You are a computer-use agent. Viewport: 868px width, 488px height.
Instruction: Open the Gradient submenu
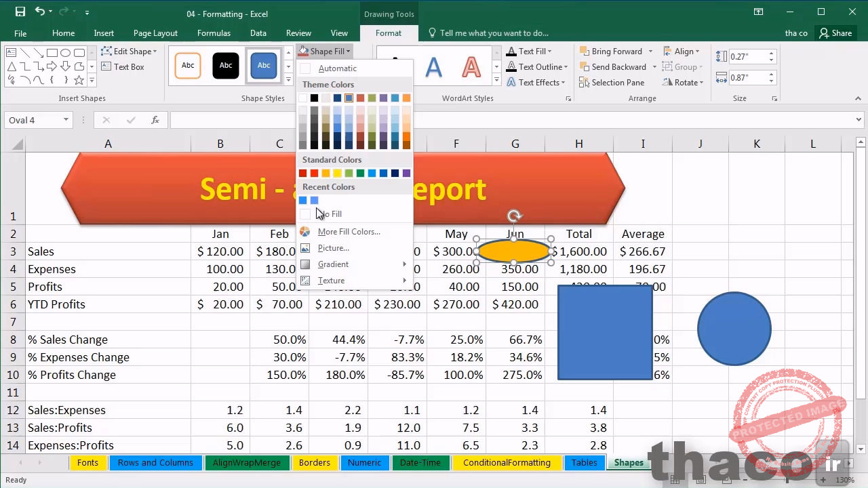coord(355,264)
